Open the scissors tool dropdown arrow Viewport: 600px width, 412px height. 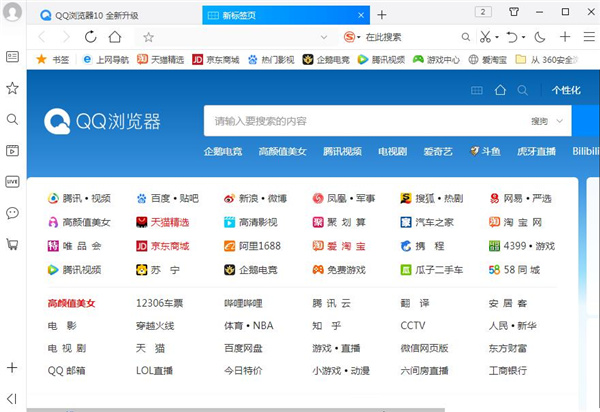point(497,37)
